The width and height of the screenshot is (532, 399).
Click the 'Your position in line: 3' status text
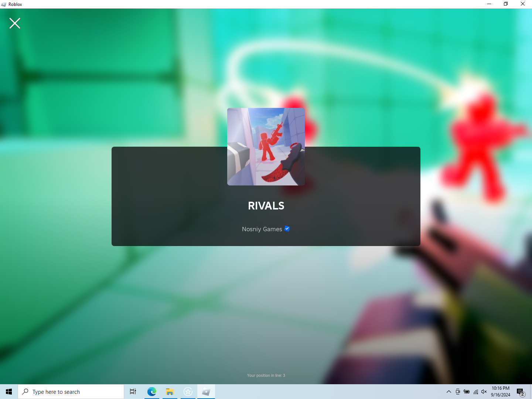click(x=266, y=375)
